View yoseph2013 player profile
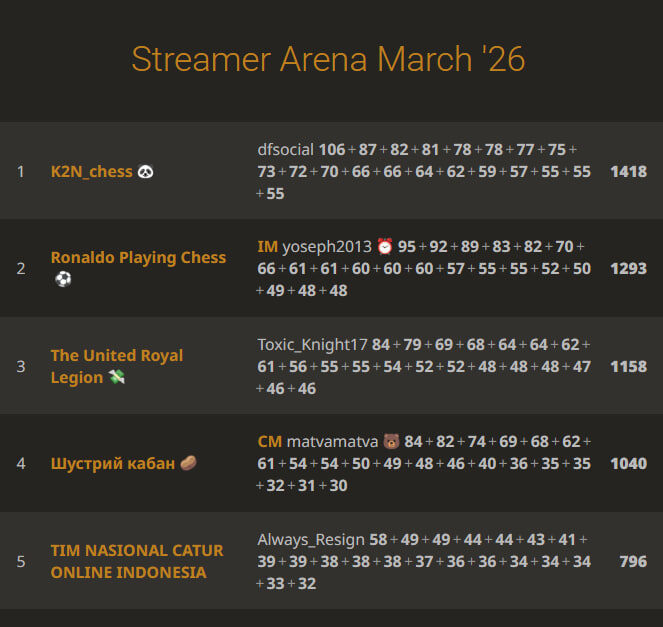Viewport: 663px width, 627px height. pyautogui.click(x=327, y=246)
